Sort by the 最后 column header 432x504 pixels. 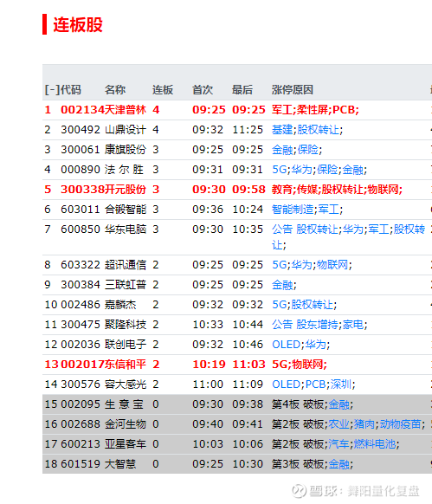(x=242, y=90)
